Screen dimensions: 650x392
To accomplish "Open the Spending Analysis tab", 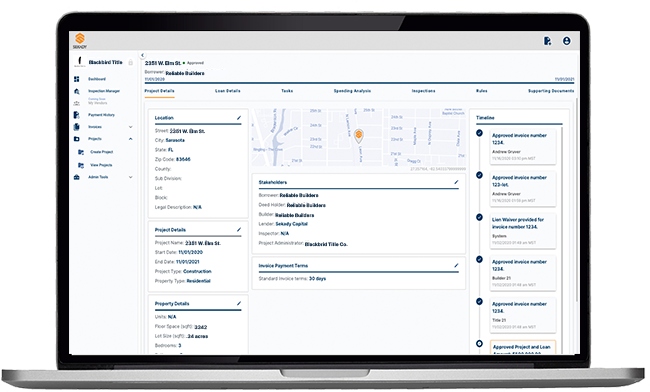I will coord(352,91).
